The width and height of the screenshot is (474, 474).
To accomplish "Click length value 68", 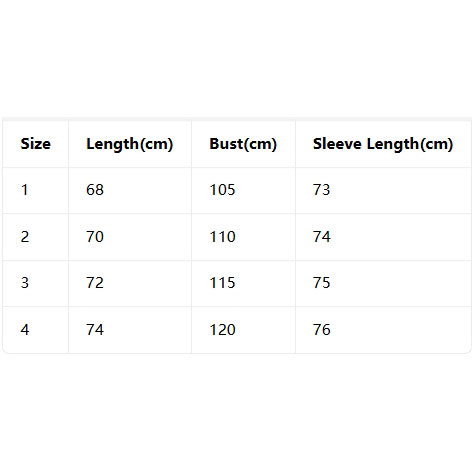I will coord(95,190).
